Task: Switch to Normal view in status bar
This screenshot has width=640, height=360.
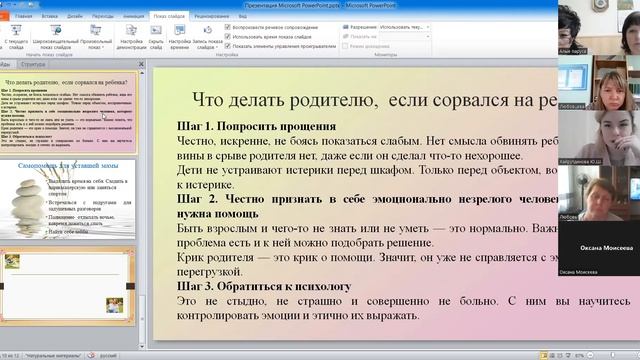Action: [544, 356]
